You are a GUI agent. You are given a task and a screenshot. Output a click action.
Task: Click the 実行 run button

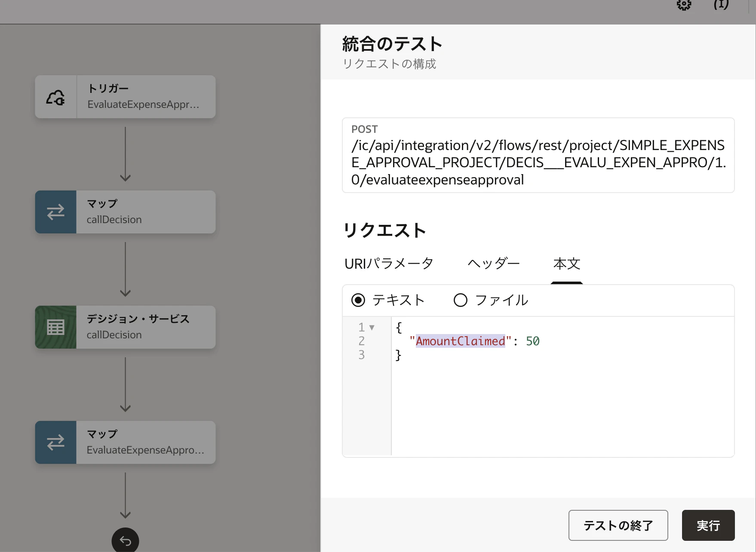708,525
